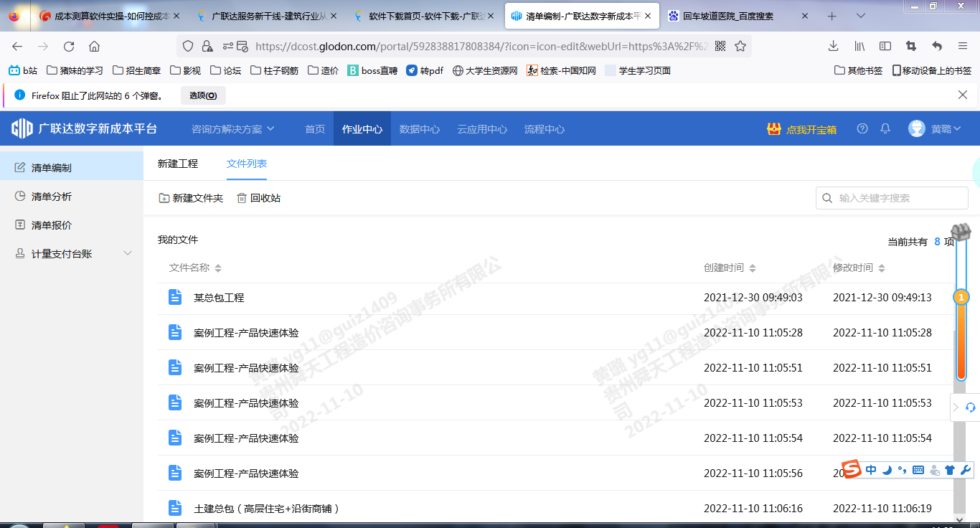Image resolution: width=980 pixels, height=528 pixels.
Task: Open the boss直聘 bookmark
Action: click(x=372, y=70)
